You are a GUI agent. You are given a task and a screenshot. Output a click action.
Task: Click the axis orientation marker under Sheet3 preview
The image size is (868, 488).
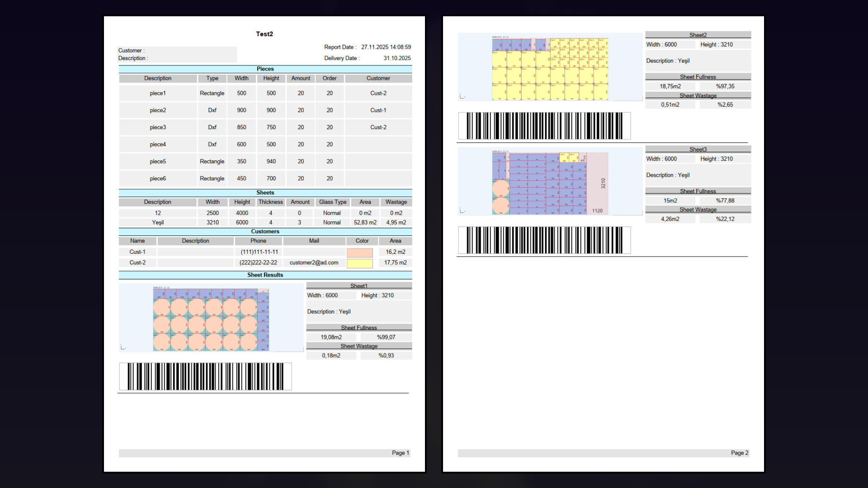pos(461,210)
